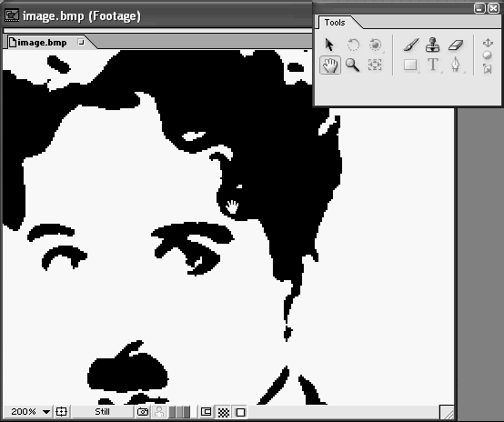Pick the Brush tool

coord(411,45)
